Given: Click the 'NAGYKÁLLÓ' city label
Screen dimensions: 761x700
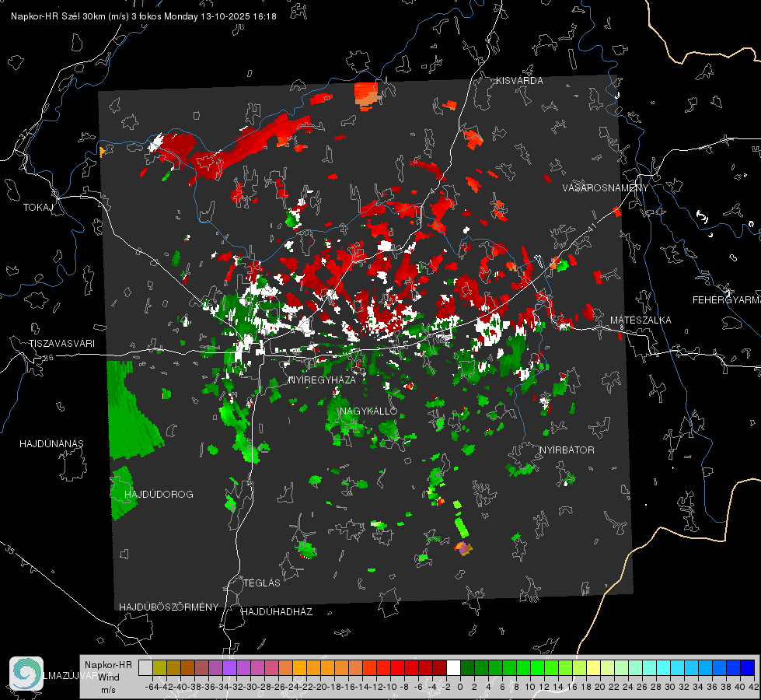Looking at the screenshot, I should (368, 411).
